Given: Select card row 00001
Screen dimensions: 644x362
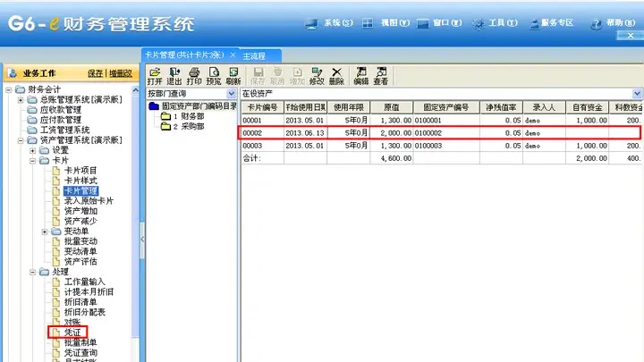Looking at the screenshot, I should (441, 121).
